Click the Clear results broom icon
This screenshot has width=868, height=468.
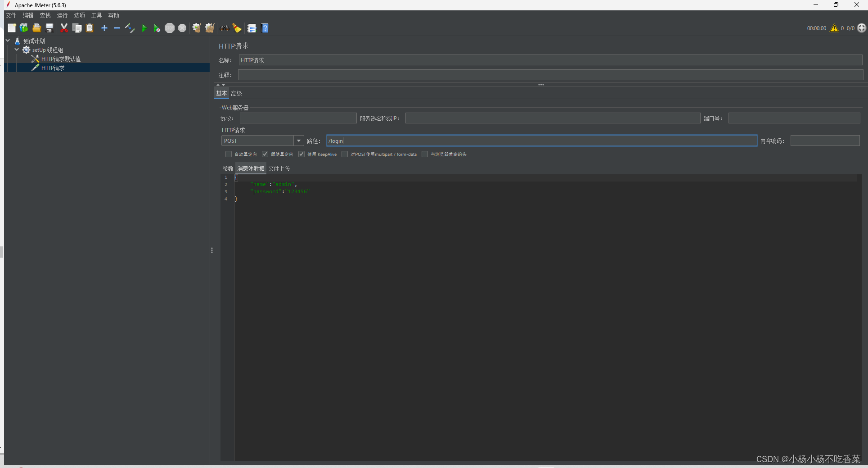pyautogui.click(x=197, y=28)
